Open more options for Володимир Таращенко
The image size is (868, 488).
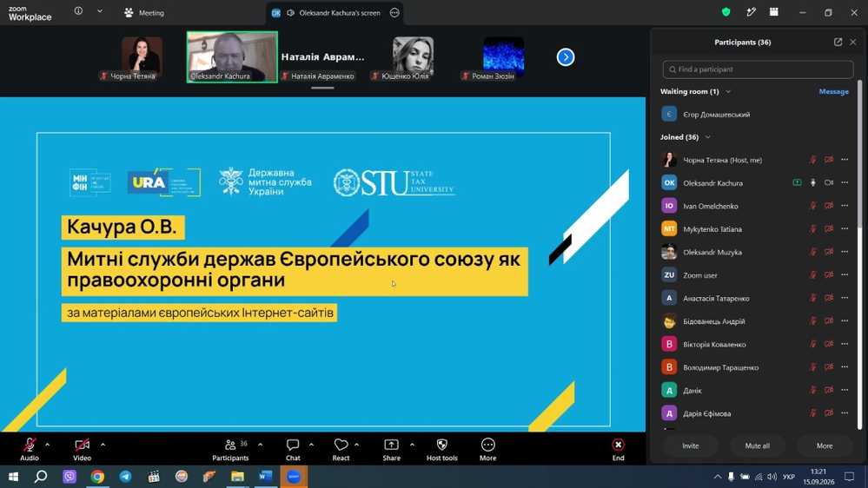pos(845,367)
